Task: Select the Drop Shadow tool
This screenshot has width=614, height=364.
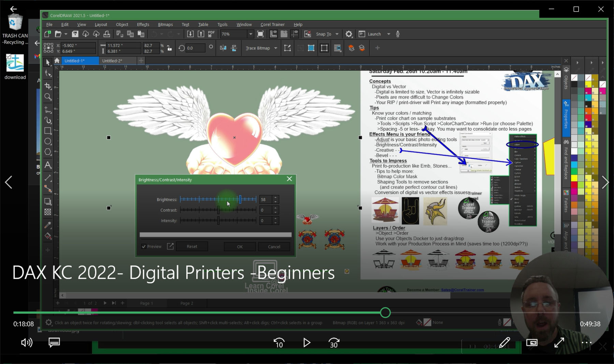Action: 48,201
